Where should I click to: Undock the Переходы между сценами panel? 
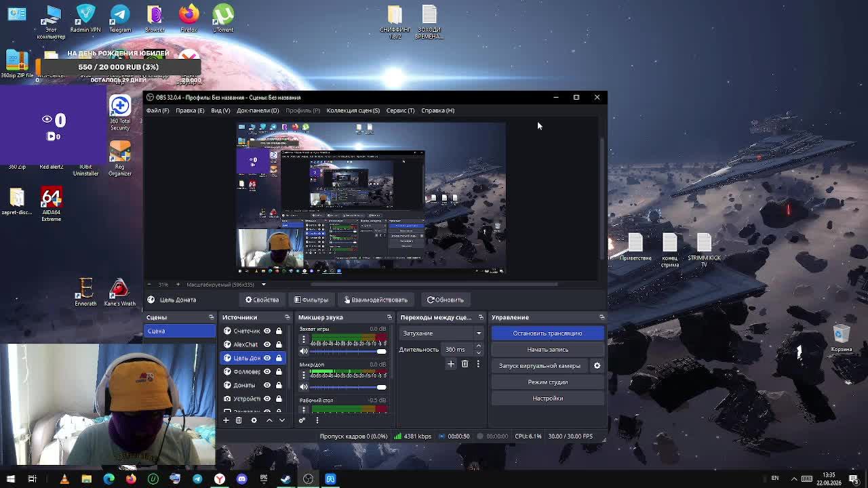click(x=481, y=317)
